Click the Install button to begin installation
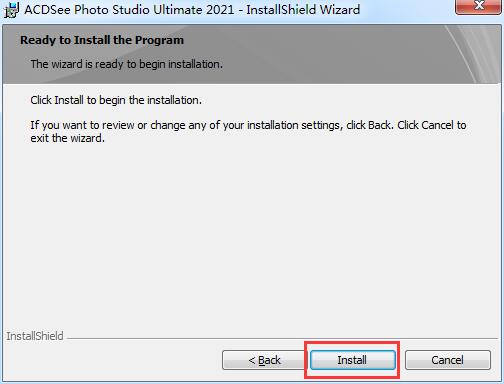Image resolution: width=504 pixels, height=384 pixels. (353, 360)
